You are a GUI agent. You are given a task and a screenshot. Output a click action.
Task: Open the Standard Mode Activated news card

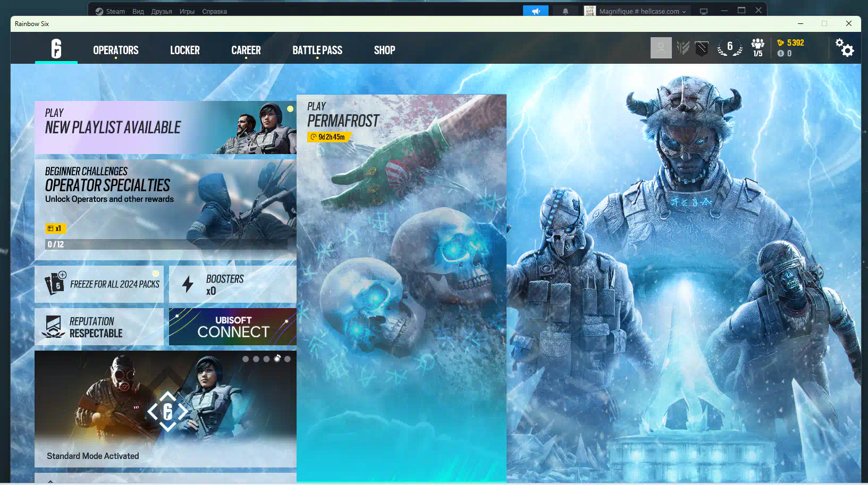[x=165, y=409]
